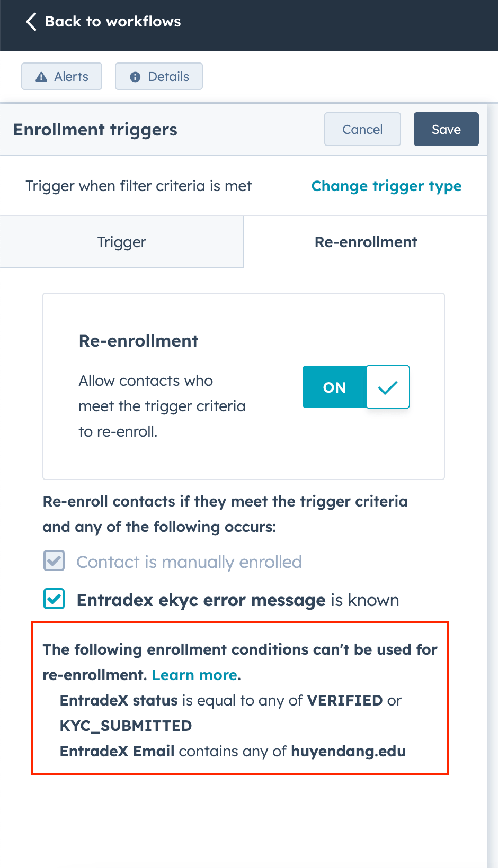Open the Alerts panel

pos(61,76)
